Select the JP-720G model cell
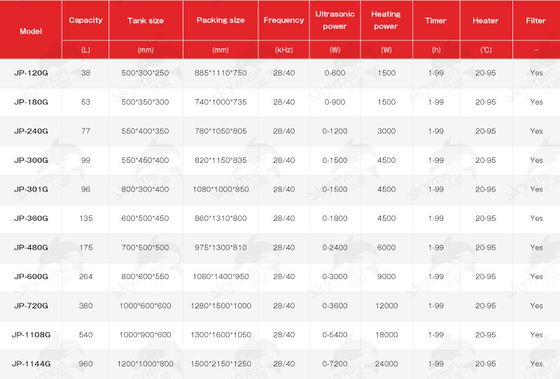 click(31, 306)
